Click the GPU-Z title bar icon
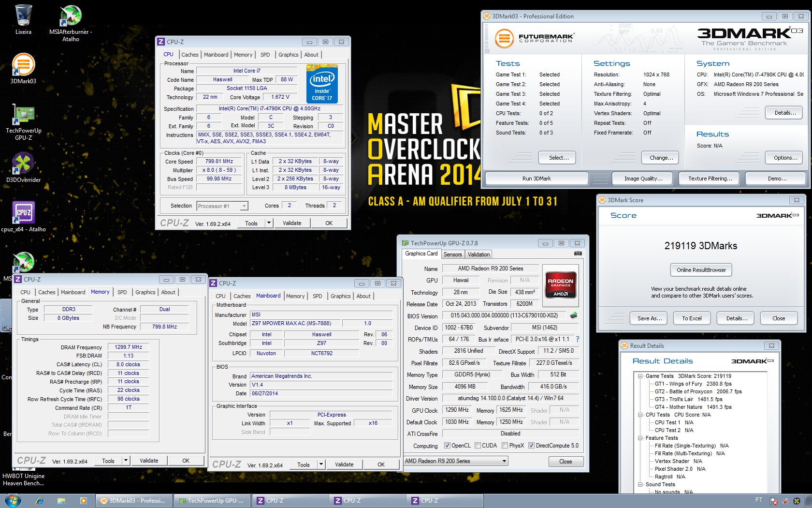The width and height of the screenshot is (812, 508). [x=404, y=243]
